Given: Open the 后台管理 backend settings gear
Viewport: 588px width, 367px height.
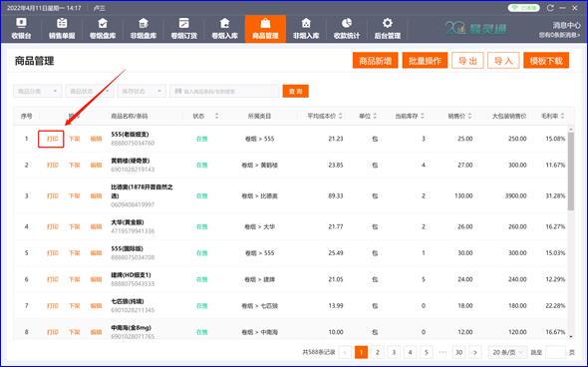Looking at the screenshot, I should tap(388, 29).
